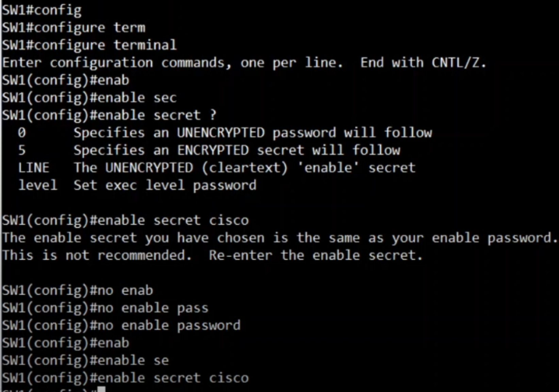The width and height of the screenshot is (559, 392).
Task: Click the terminal cursor block at the bottom prompt
Action: tap(101, 389)
